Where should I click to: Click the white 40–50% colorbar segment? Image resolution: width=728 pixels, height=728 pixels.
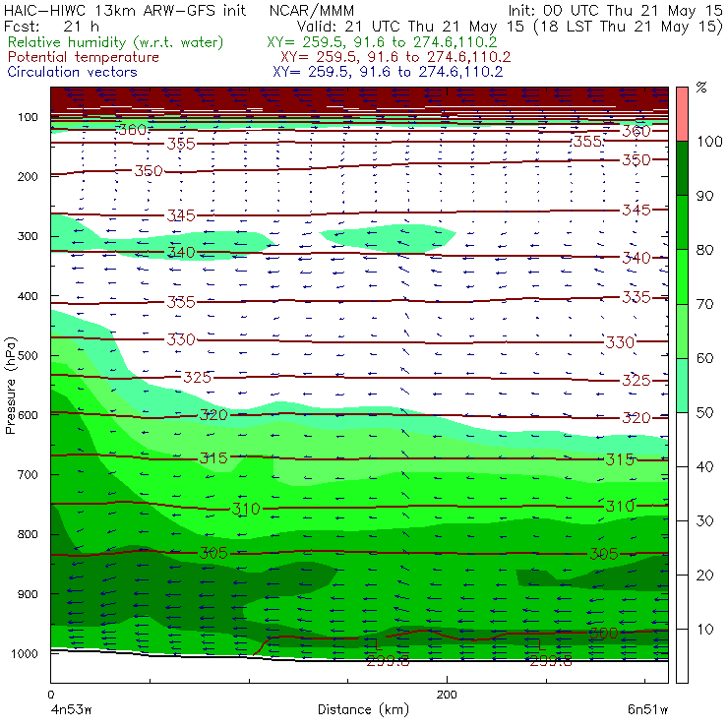coord(682,439)
